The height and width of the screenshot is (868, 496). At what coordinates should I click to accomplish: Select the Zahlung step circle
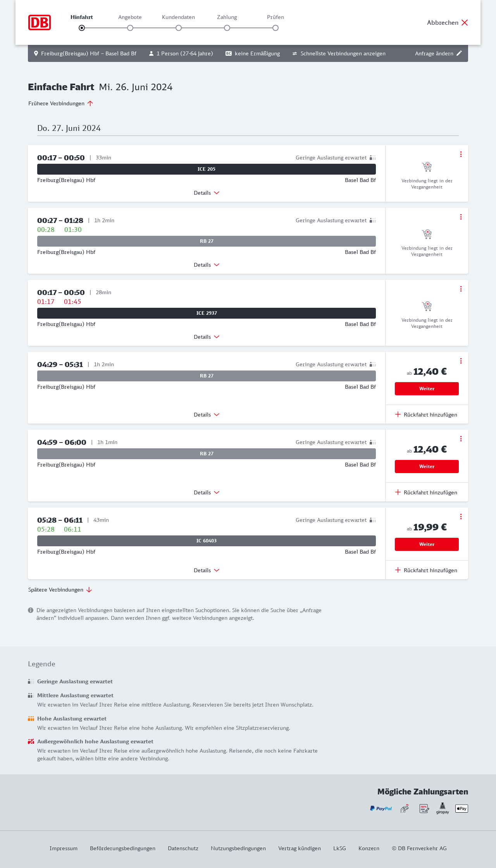pyautogui.click(x=227, y=28)
